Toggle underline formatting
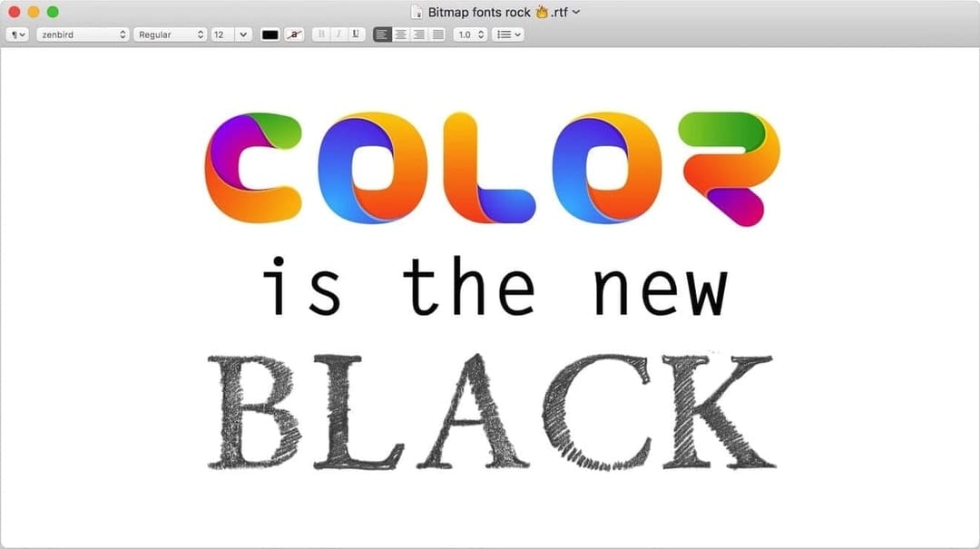 (356, 34)
